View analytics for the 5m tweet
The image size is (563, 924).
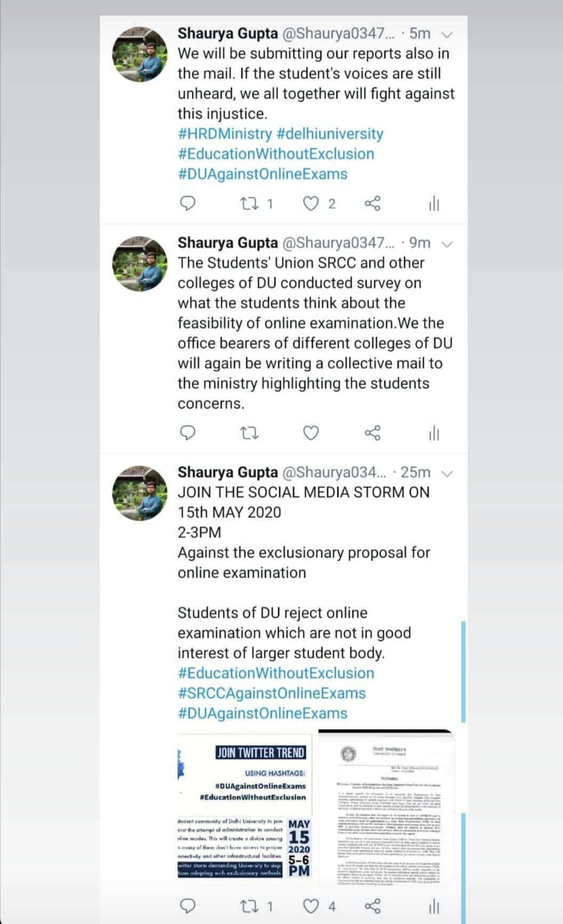click(x=434, y=203)
